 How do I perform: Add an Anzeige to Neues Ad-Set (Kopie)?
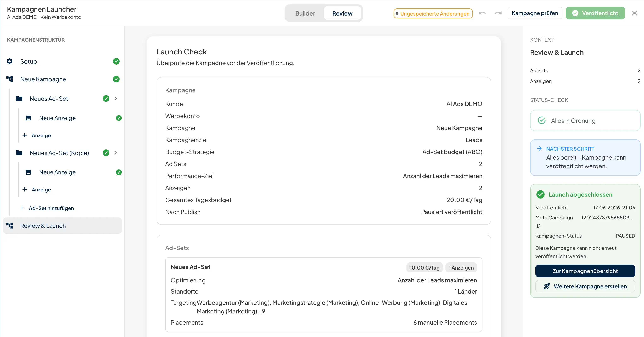click(36, 189)
